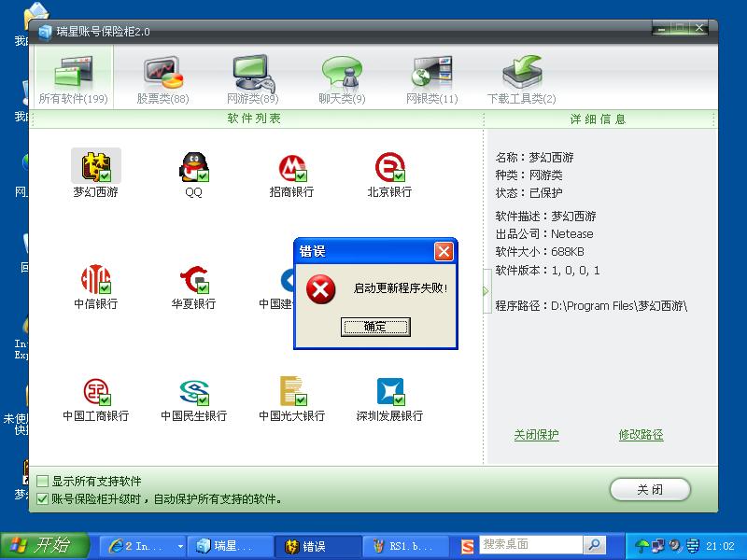Select the 中国工商银行 icon
This screenshot has width=747, height=560.
(x=97, y=391)
